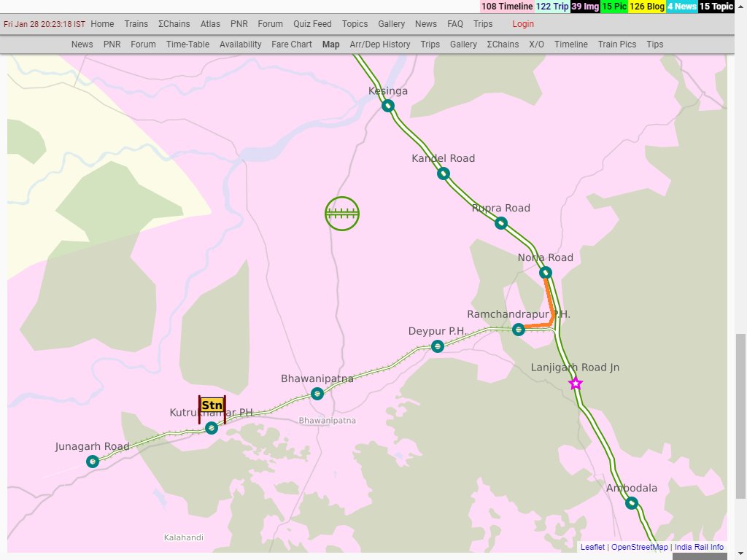Viewport: 747px width, 560px height.
Task: Open the X/O tab
Action: (536, 44)
